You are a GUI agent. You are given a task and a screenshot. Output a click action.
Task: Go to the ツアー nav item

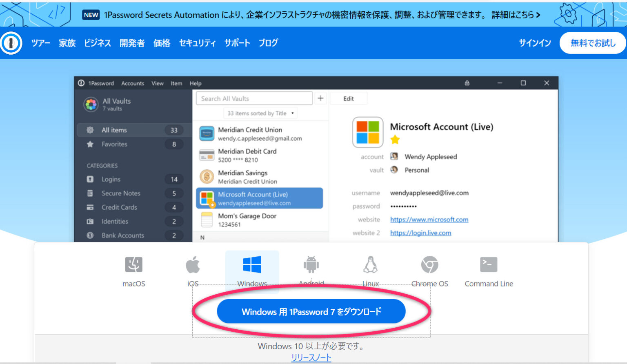[x=41, y=43]
